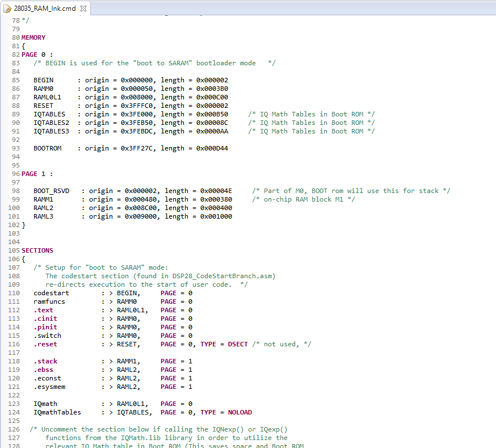The image size is (496, 448).
Task: Click the "on-chip RAM block M1" comment
Action: coord(304,199)
